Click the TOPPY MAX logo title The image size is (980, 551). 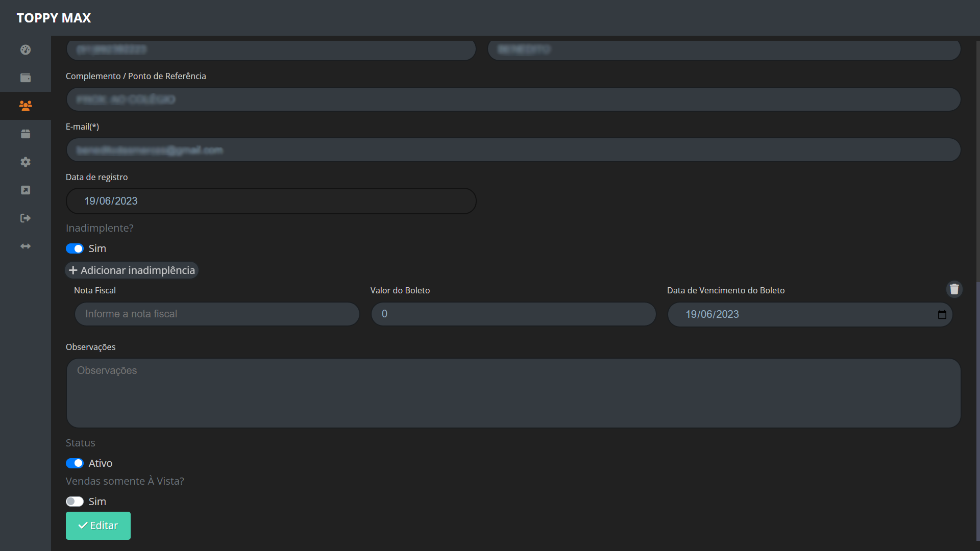click(x=54, y=18)
